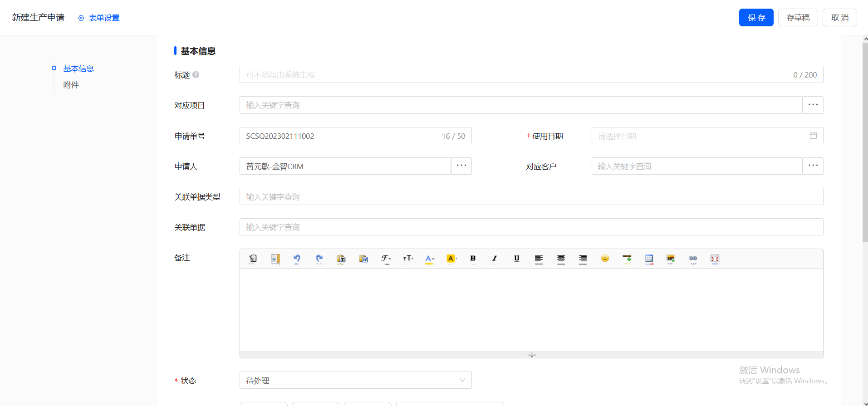Expand the status dropdown showing 待处理
868x406 pixels.
[x=356, y=380]
